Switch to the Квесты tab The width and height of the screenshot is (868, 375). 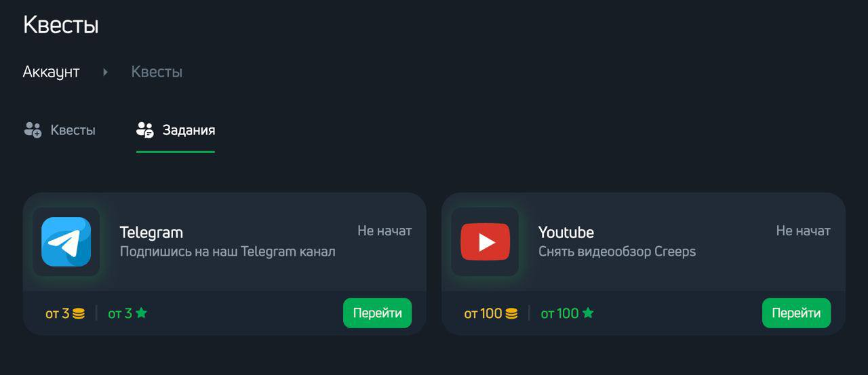[x=60, y=130]
